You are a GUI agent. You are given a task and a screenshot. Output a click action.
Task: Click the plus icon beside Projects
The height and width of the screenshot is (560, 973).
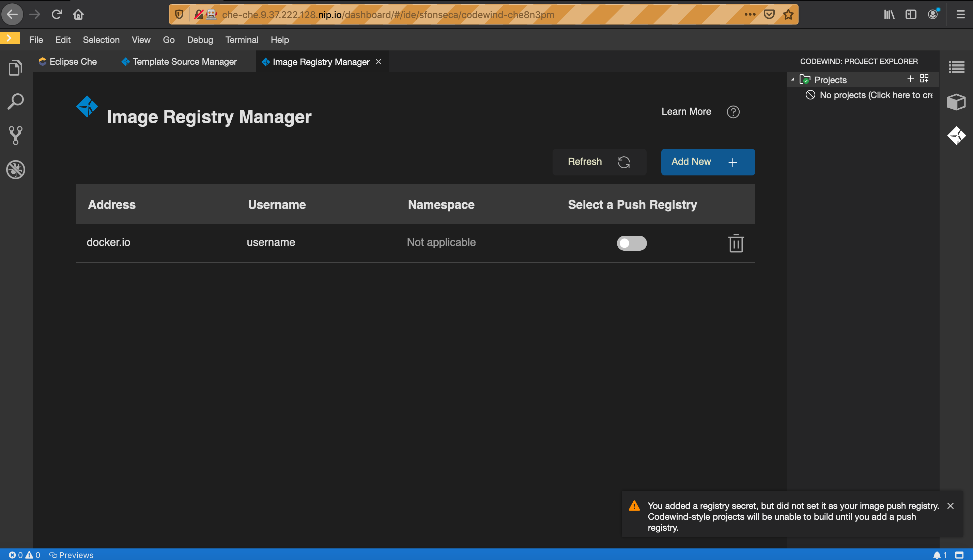pos(910,79)
